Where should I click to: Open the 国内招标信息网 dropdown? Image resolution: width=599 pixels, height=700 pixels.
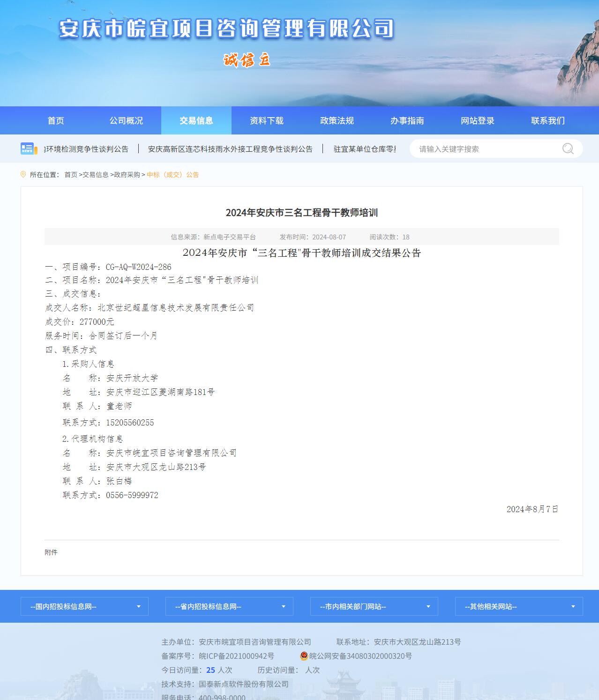pos(84,606)
